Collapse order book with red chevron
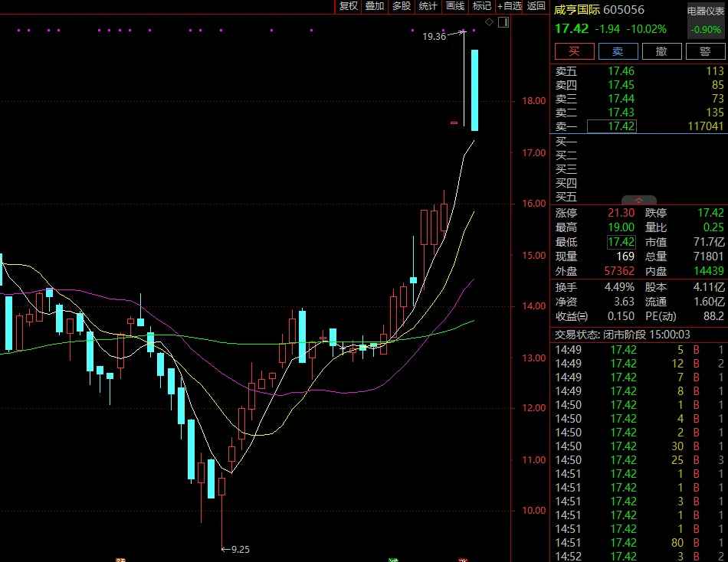 [x=639, y=200]
